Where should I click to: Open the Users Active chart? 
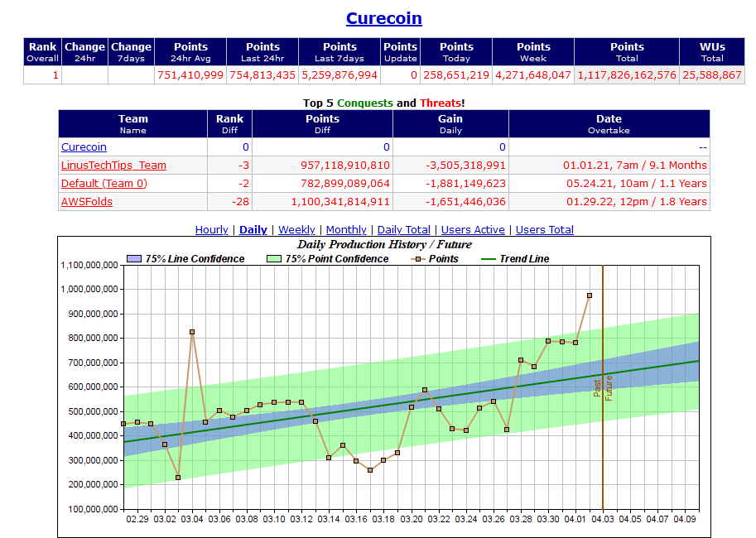pyautogui.click(x=473, y=229)
